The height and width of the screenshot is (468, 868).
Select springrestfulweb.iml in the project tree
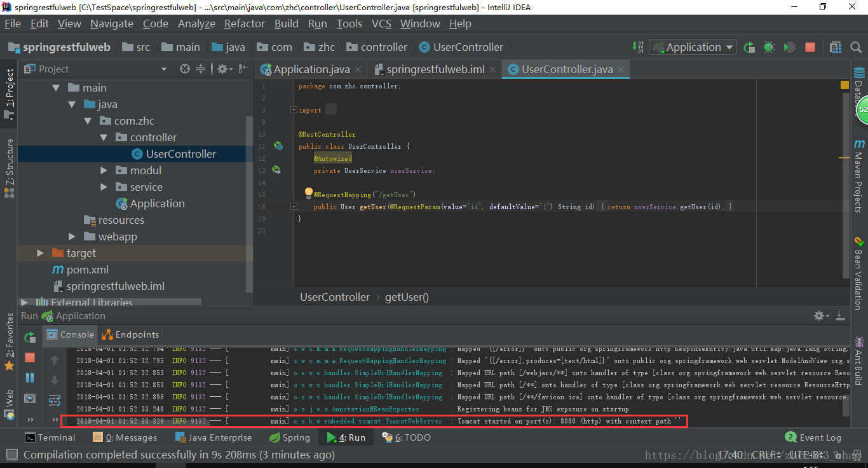(x=115, y=286)
